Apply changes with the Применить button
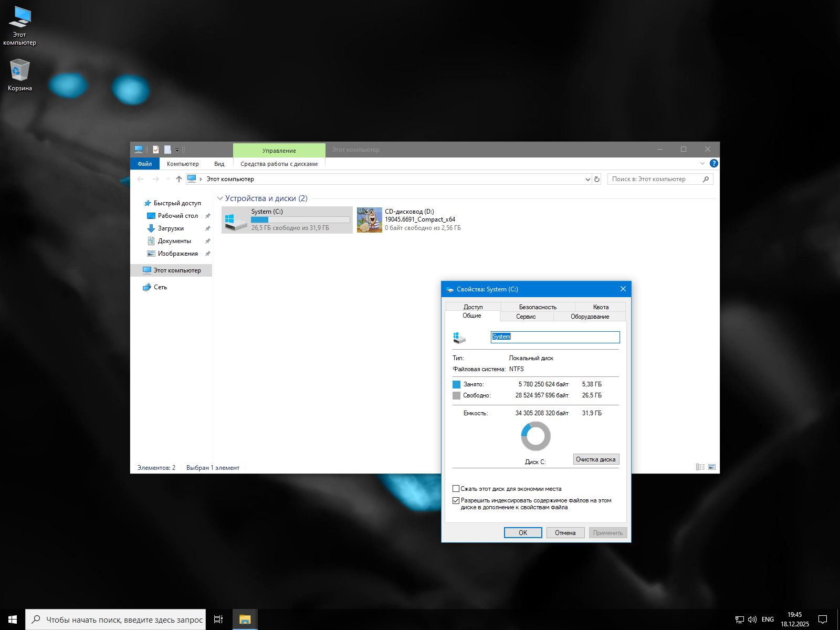Screen dimensions: 840x630 point(607,532)
